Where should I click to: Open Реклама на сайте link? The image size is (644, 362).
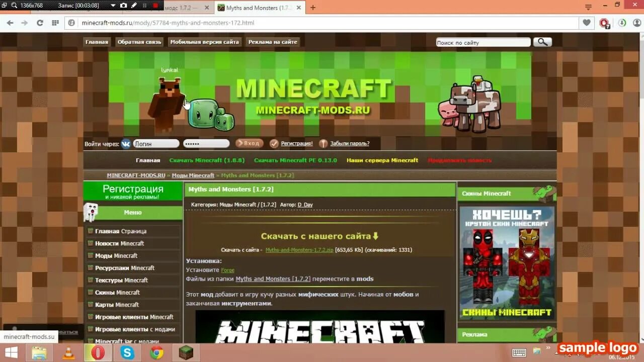tap(273, 42)
